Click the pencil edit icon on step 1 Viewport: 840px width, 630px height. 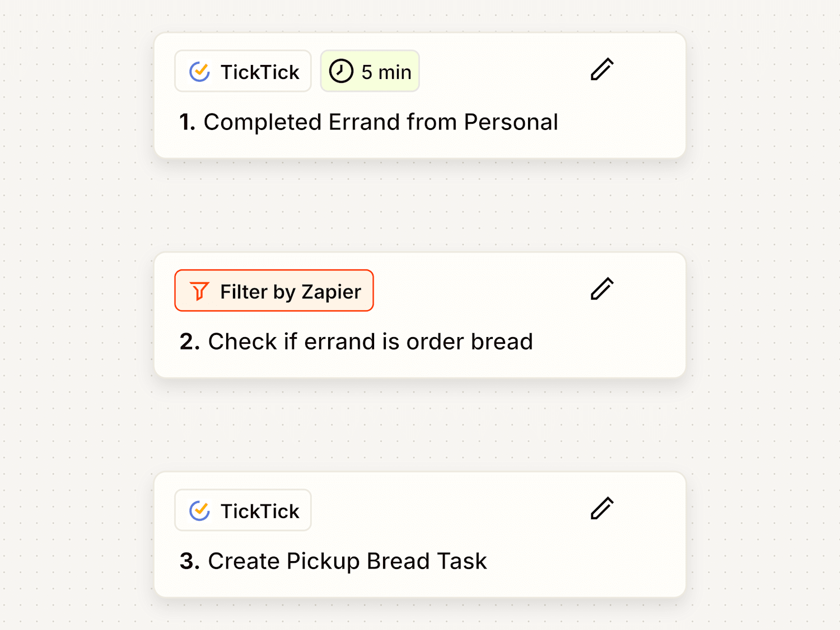[602, 69]
